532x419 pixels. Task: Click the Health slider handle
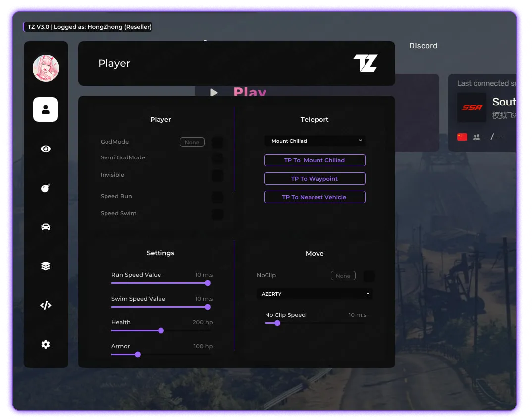coord(161,330)
